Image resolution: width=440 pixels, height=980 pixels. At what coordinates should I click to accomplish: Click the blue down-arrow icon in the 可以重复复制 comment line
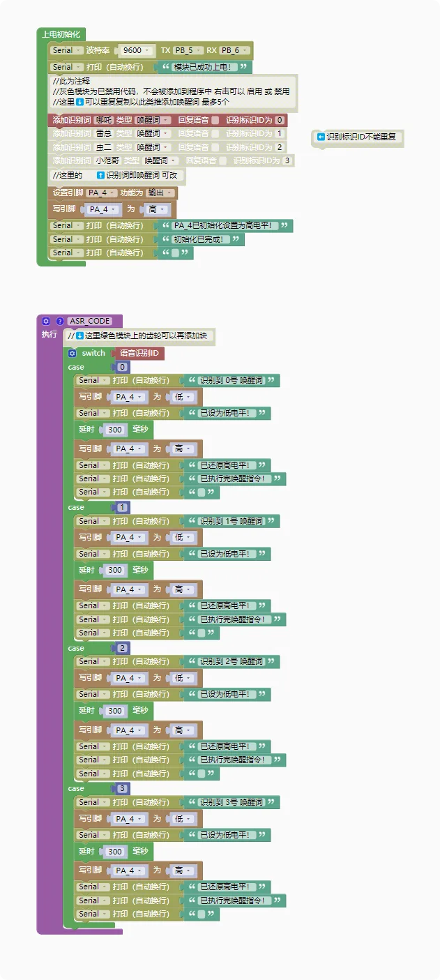pyautogui.click(x=80, y=102)
